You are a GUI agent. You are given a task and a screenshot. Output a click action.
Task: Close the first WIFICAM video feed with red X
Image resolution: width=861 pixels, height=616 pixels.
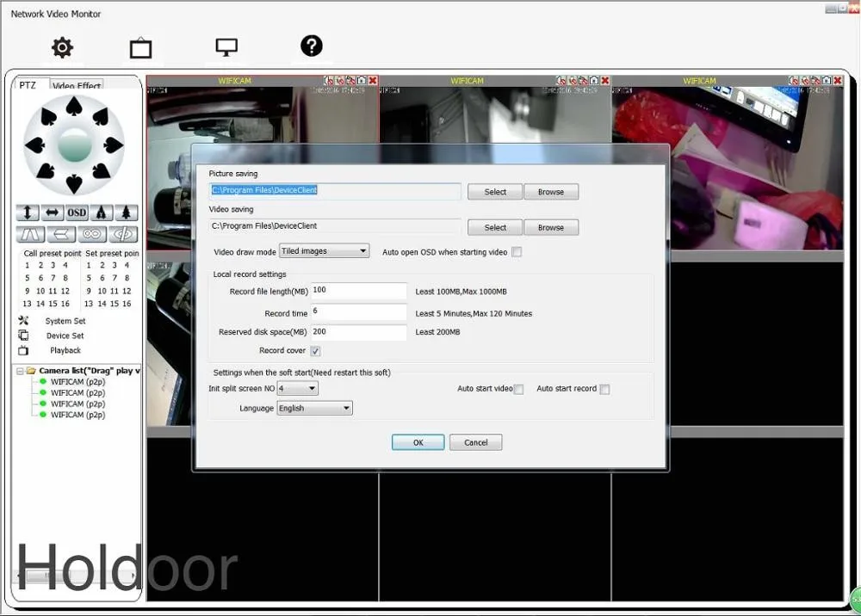pos(373,81)
